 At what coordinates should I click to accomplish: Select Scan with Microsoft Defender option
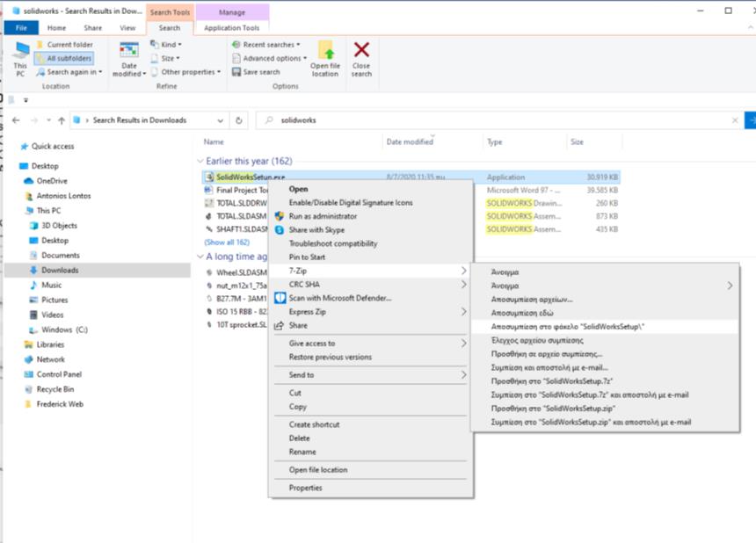click(x=339, y=298)
